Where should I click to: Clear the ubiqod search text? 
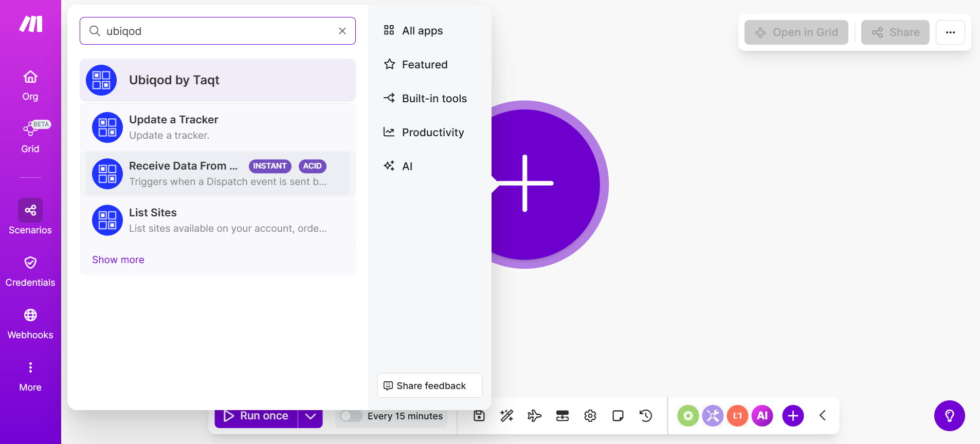coord(342,31)
